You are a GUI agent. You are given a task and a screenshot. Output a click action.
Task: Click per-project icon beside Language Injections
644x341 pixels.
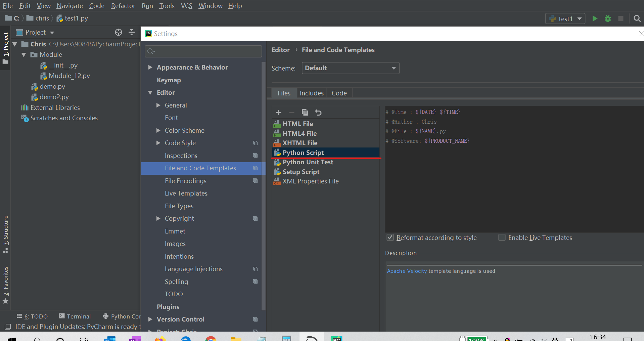[255, 269]
